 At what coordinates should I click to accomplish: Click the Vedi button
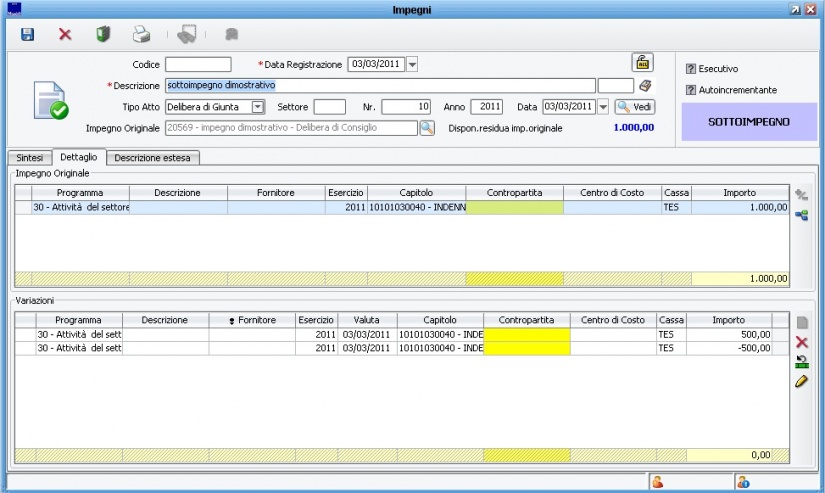click(635, 107)
